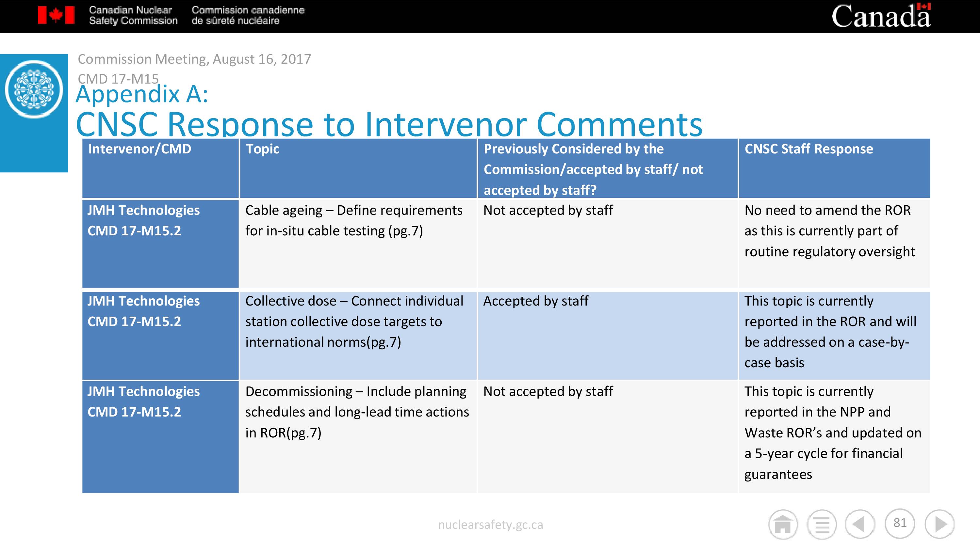Go to next slide arrow
This screenshot has height=551, width=980.
[940, 524]
